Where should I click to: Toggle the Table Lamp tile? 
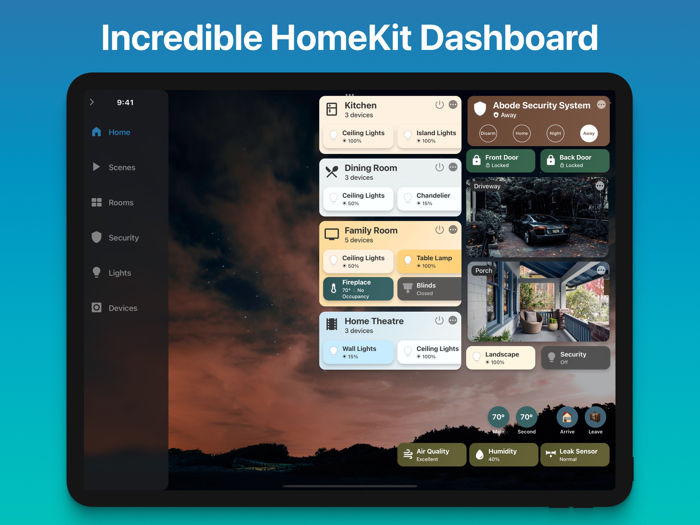click(429, 261)
